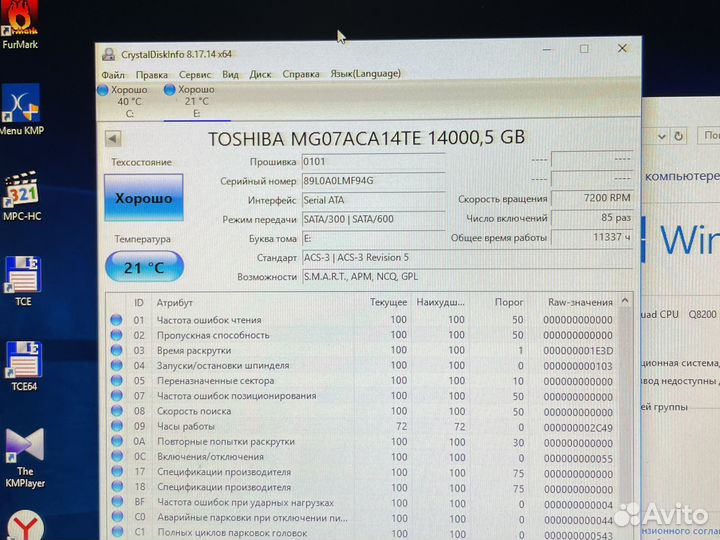Select row Полных циклов парковок головок

363,533
